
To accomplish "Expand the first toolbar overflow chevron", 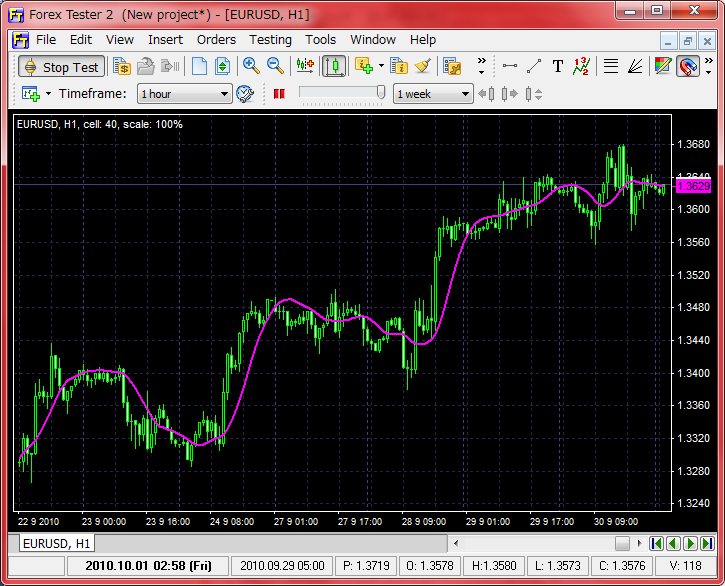I will (481, 66).
